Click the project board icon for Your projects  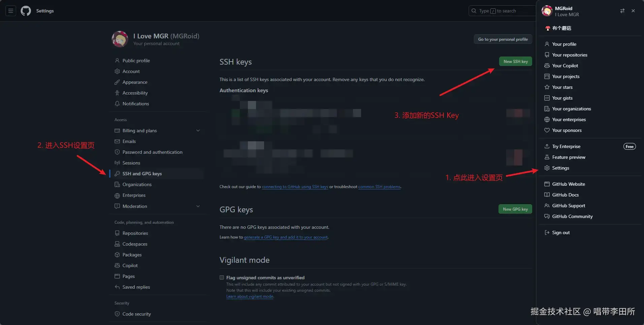pos(547,76)
